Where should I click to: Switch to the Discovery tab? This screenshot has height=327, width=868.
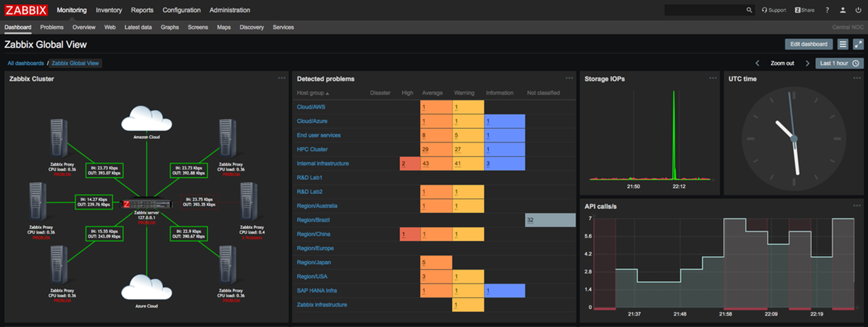click(252, 27)
